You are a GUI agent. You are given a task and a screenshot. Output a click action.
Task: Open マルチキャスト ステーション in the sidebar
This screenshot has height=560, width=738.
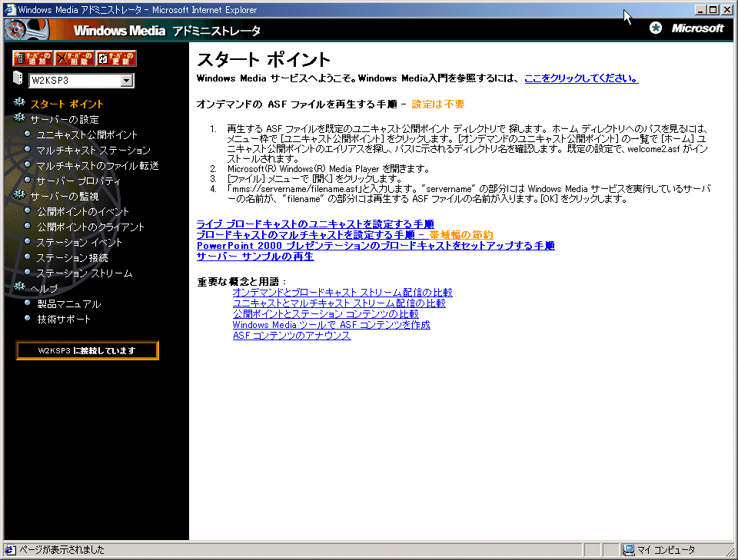(x=93, y=151)
